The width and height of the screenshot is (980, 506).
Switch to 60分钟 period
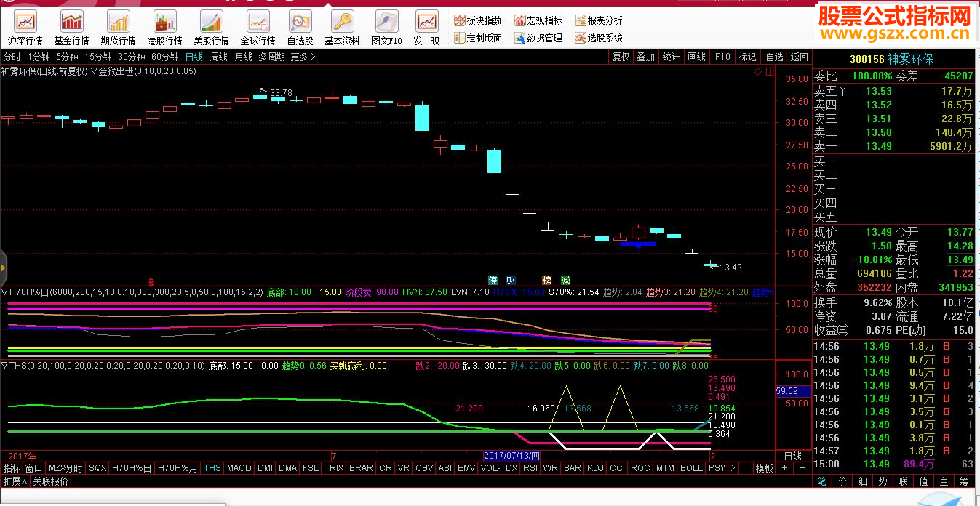point(165,57)
